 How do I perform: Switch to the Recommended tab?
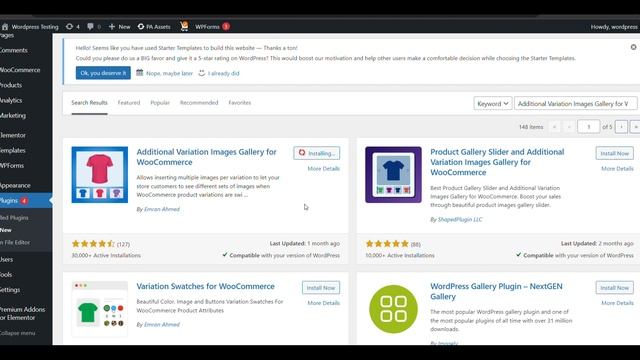coord(199,103)
